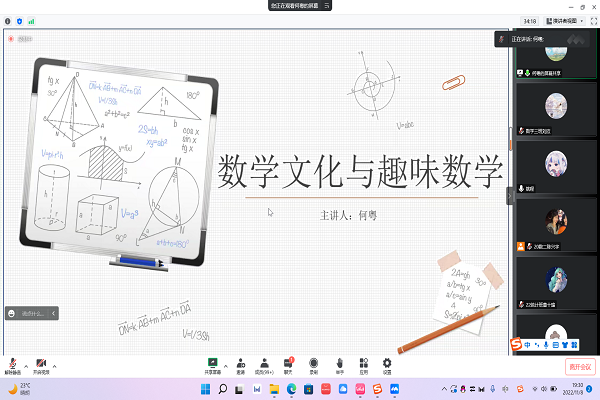Open the Windows Start menu

point(221,388)
